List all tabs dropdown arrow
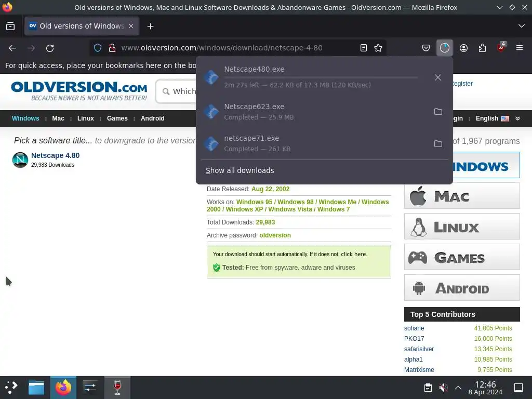This screenshot has width=532, height=399. 521,26
